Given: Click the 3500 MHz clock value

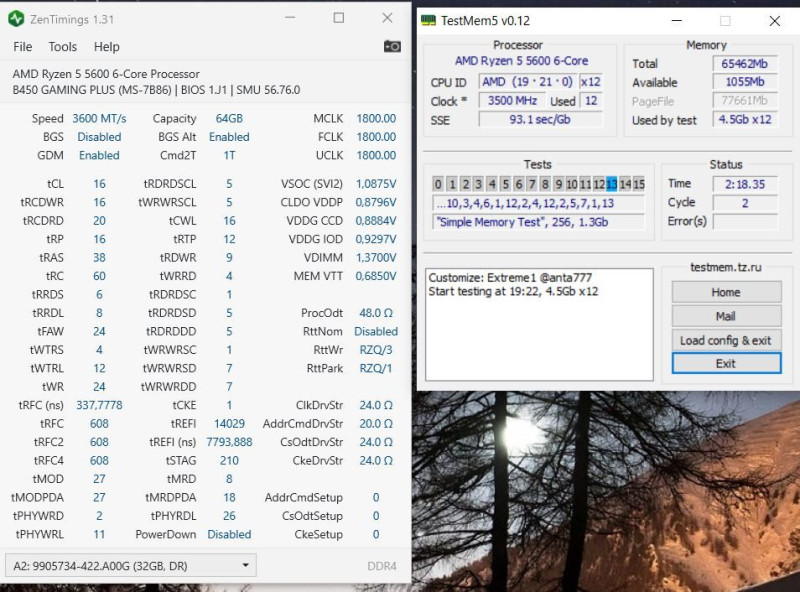Looking at the screenshot, I should click(x=512, y=101).
